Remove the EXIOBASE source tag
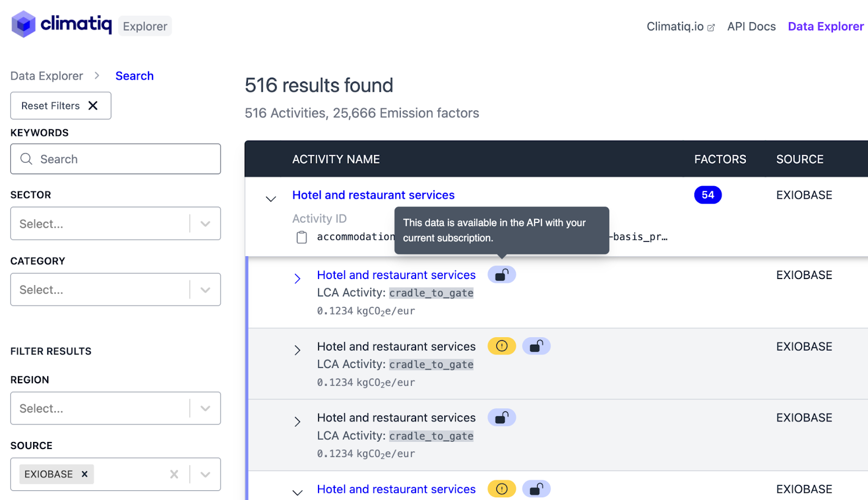This screenshot has width=868, height=500. (85, 474)
